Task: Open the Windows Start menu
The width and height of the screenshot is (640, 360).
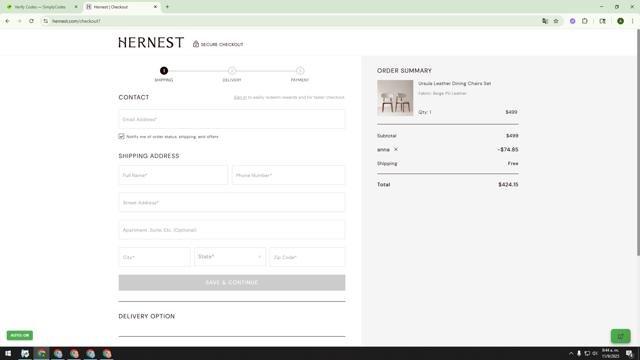Action: [8, 353]
